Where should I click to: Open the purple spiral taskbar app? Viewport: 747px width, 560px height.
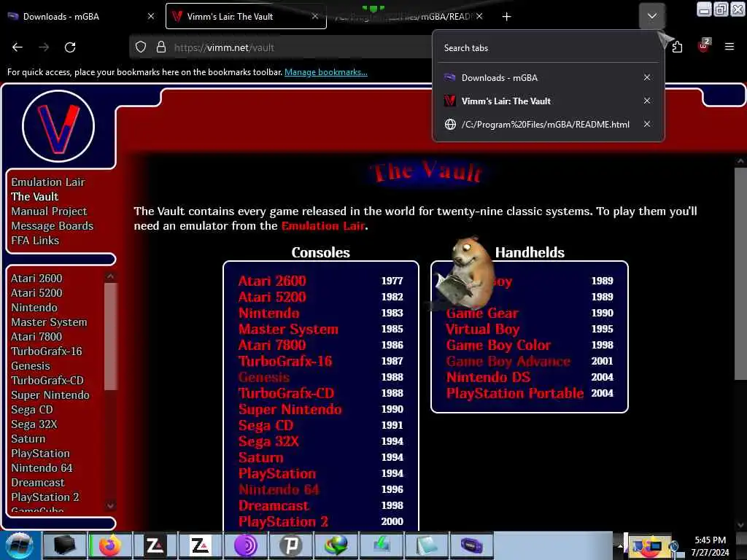246,545
